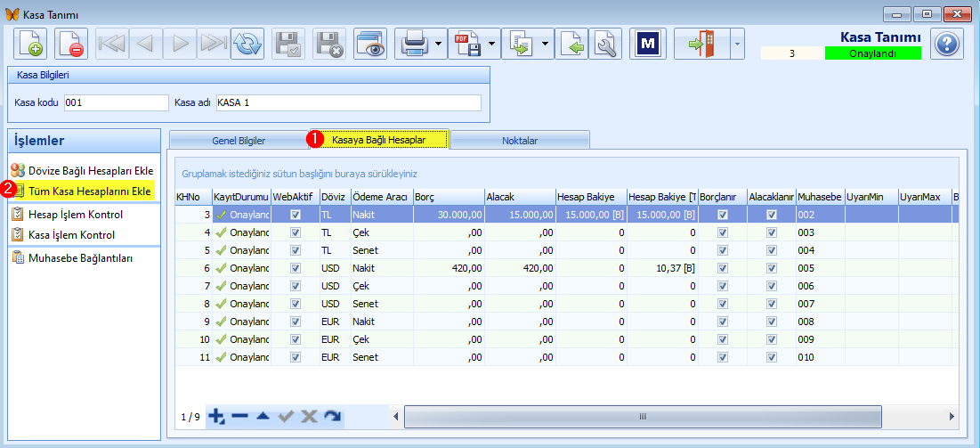Click the Döviz column header
The width and height of the screenshot is (980, 448).
335,197
